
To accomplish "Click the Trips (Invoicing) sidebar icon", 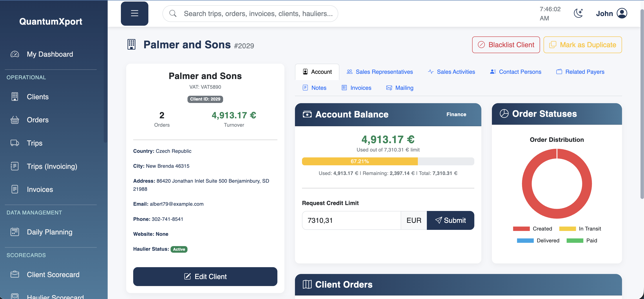I will coord(15,166).
